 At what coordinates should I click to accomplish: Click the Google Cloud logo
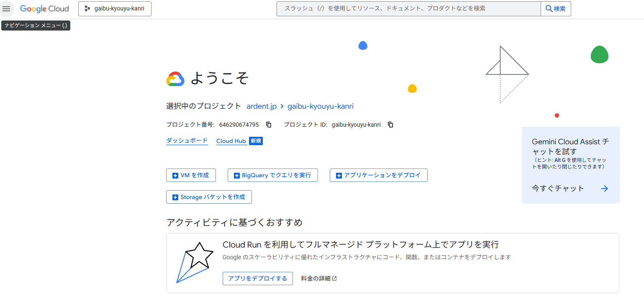(x=44, y=9)
